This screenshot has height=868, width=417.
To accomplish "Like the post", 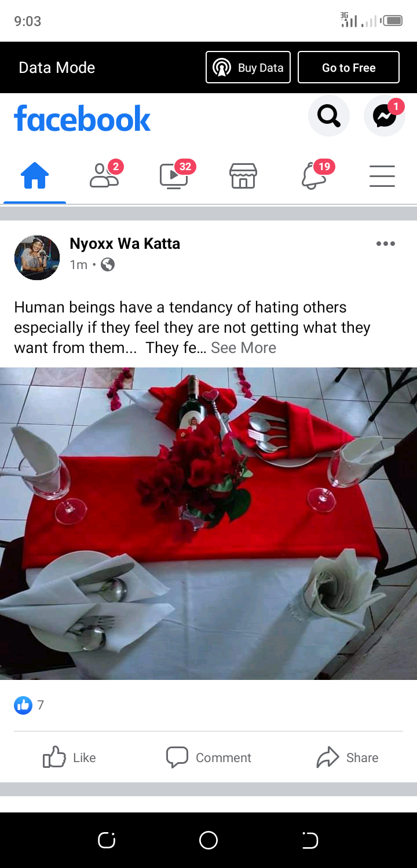I will click(69, 757).
